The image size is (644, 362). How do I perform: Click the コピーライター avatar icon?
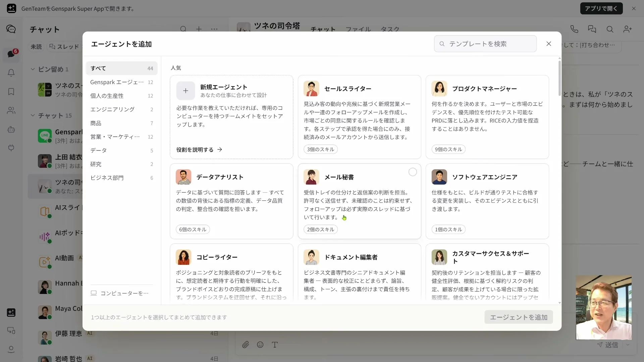click(183, 257)
